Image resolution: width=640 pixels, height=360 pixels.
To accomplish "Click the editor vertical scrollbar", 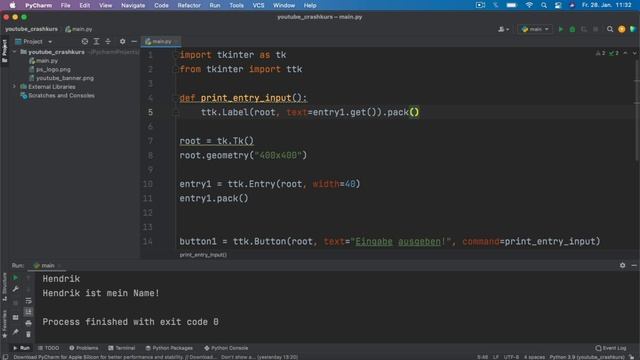I will coord(637,110).
